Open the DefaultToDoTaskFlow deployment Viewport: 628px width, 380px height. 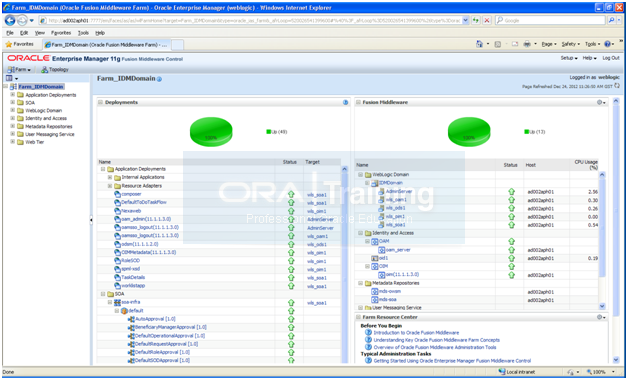[x=144, y=203]
